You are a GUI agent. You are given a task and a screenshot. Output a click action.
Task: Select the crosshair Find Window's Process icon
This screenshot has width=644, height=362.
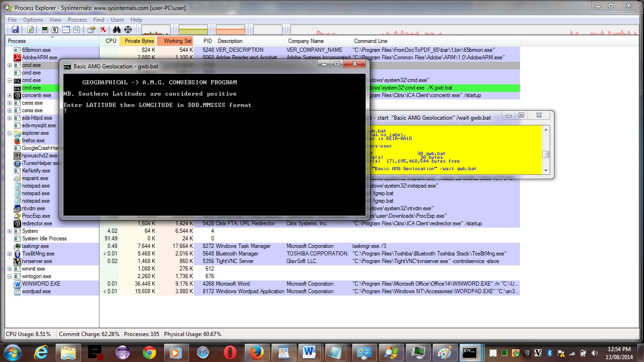click(128, 30)
